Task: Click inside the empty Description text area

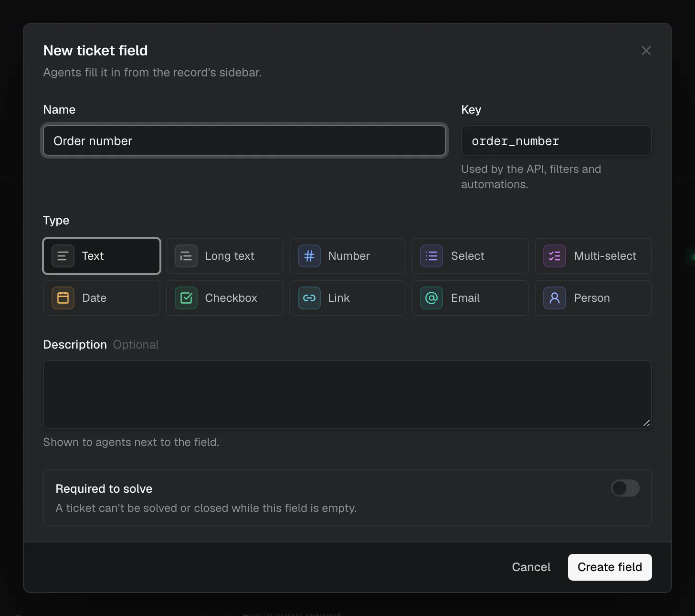Action: tap(347, 394)
